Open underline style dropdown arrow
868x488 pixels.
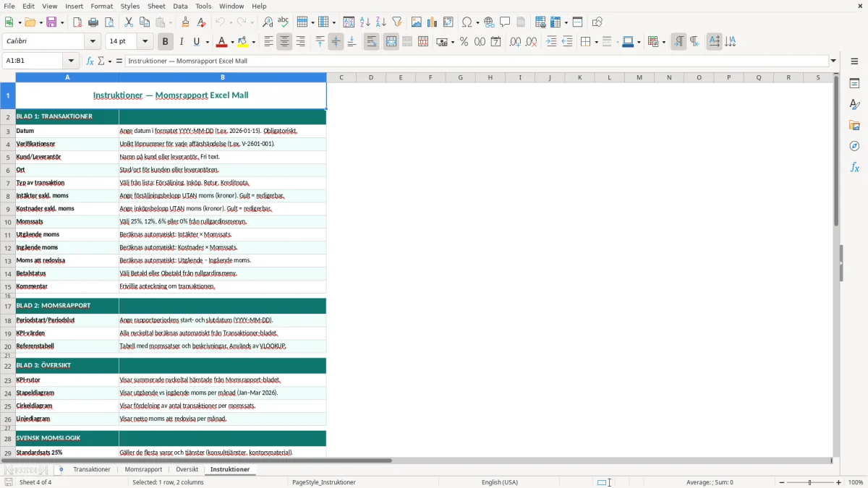click(x=207, y=42)
